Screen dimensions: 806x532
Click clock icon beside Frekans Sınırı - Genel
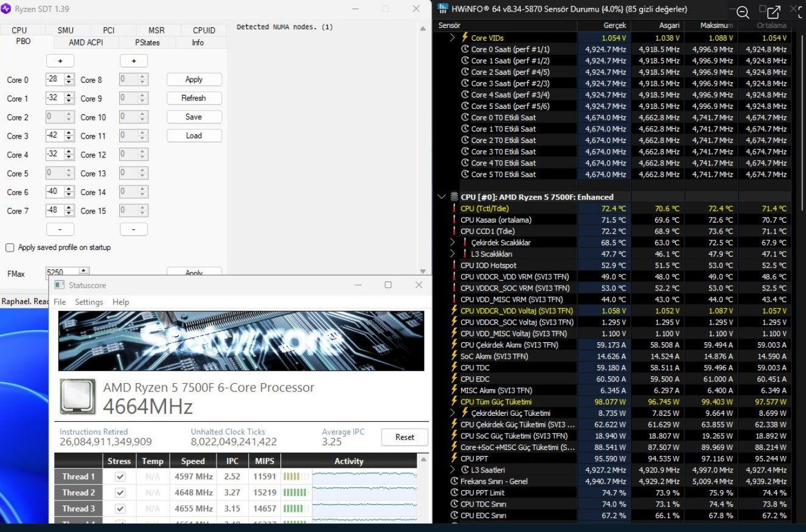(x=454, y=482)
